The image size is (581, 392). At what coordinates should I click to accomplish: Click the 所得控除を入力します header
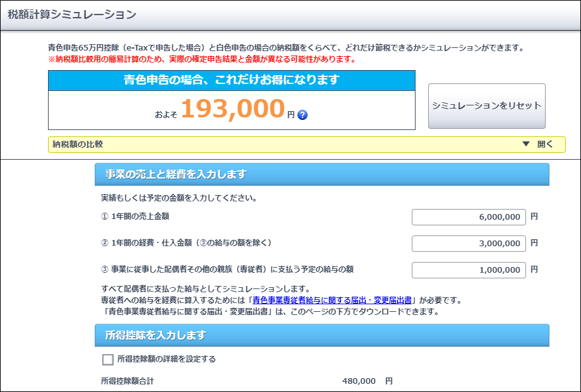coord(321,335)
